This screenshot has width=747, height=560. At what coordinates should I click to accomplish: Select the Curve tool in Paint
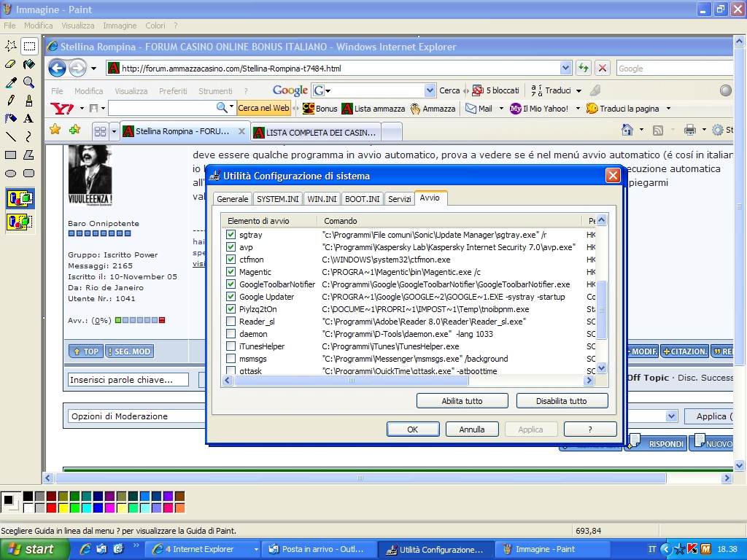point(29,136)
